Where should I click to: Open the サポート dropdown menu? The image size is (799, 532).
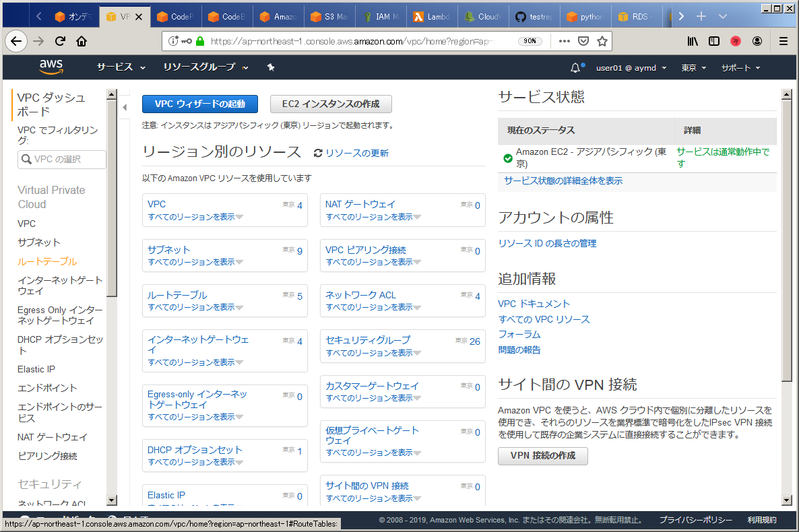point(740,68)
